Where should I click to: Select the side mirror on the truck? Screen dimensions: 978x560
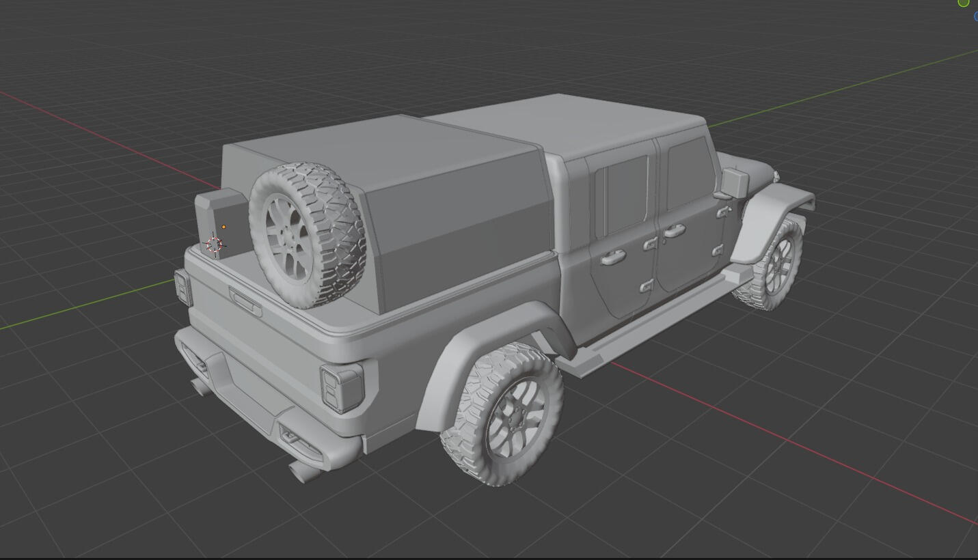click(x=733, y=183)
